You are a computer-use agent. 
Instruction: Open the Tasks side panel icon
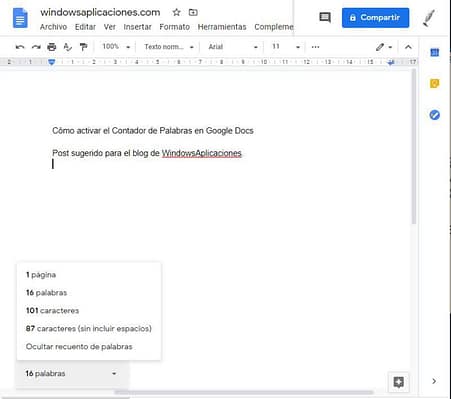point(434,115)
